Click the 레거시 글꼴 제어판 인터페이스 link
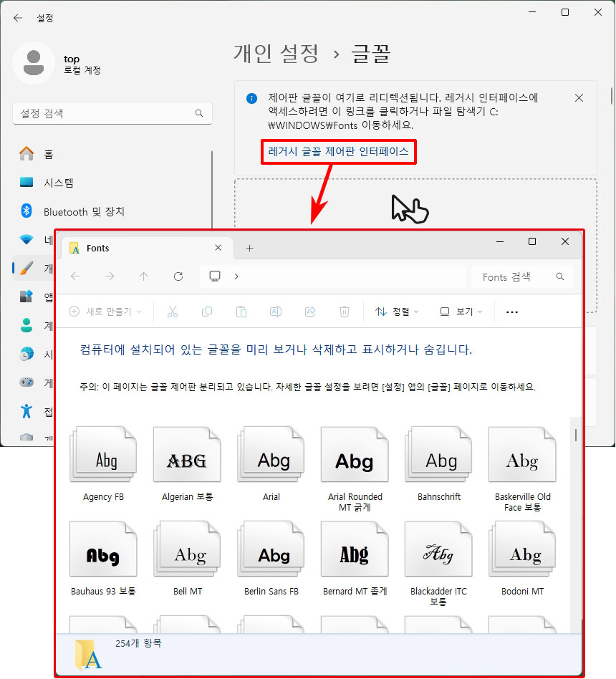 [338, 152]
